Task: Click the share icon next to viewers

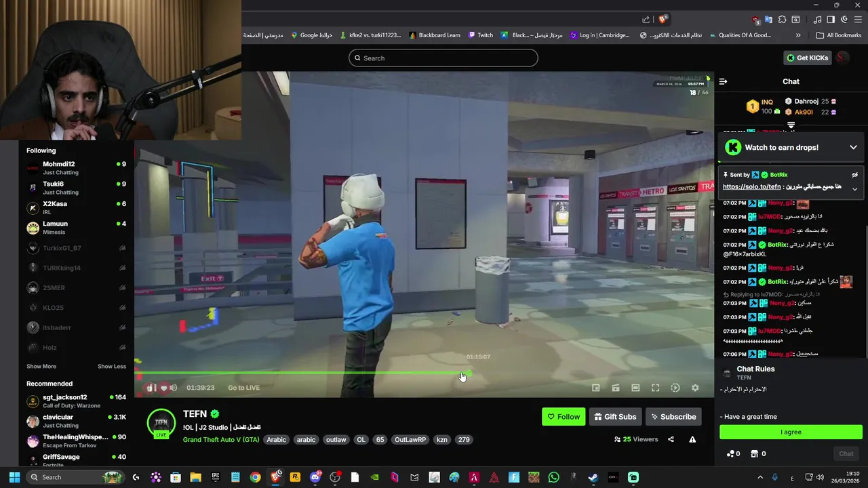Action: (671, 439)
